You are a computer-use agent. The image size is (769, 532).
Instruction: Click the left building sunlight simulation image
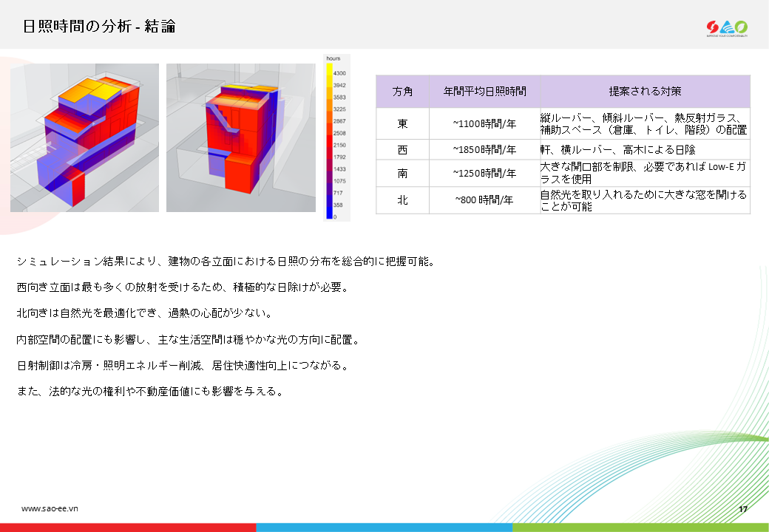84,137
